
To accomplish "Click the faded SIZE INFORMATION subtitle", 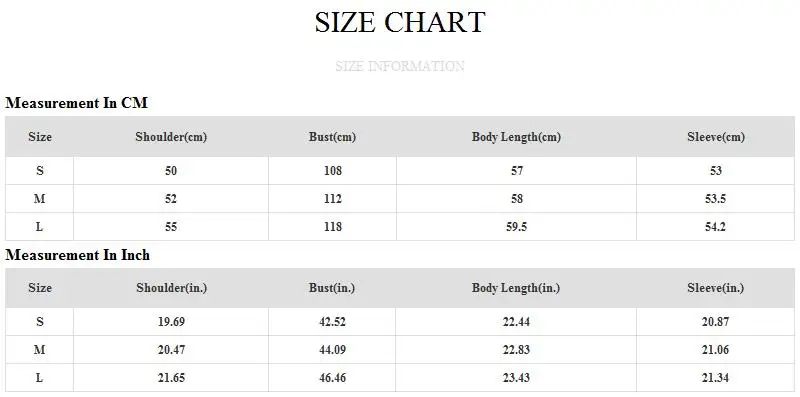I will [x=399, y=66].
